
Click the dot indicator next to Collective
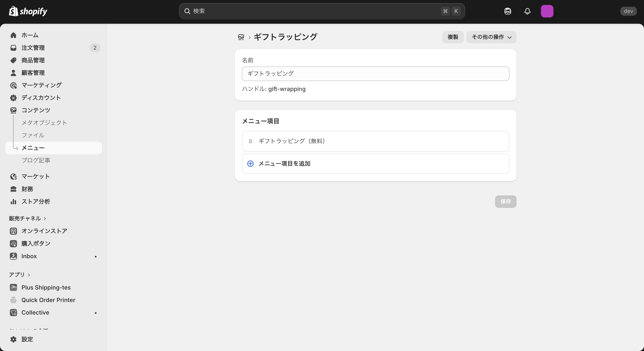(x=95, y=313)
